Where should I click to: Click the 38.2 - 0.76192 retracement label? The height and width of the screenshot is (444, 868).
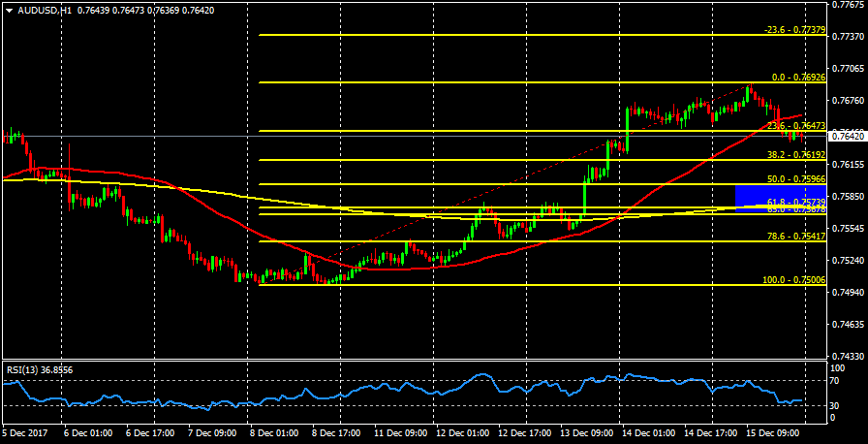(795, 155)
